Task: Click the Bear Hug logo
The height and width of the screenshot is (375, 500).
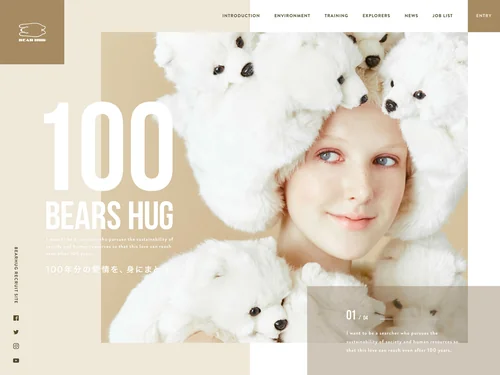Action: pos(32,32)
